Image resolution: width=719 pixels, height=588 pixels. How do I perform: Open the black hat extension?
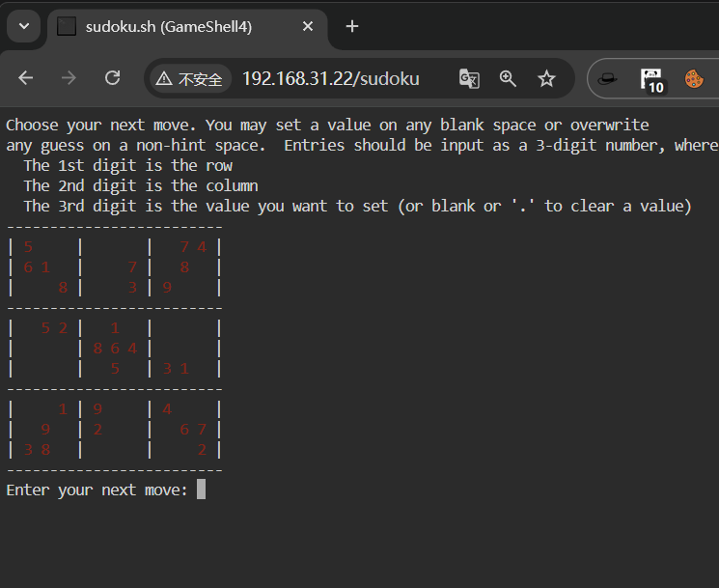point(607,78)
